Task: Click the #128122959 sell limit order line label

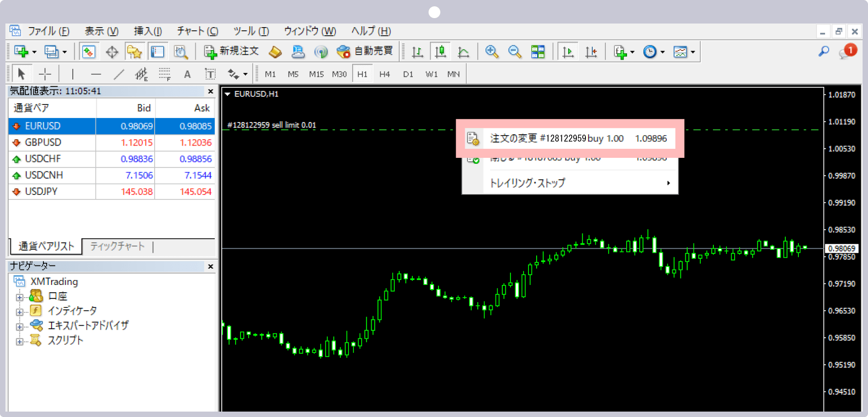Action: click(x=272, y=125)
